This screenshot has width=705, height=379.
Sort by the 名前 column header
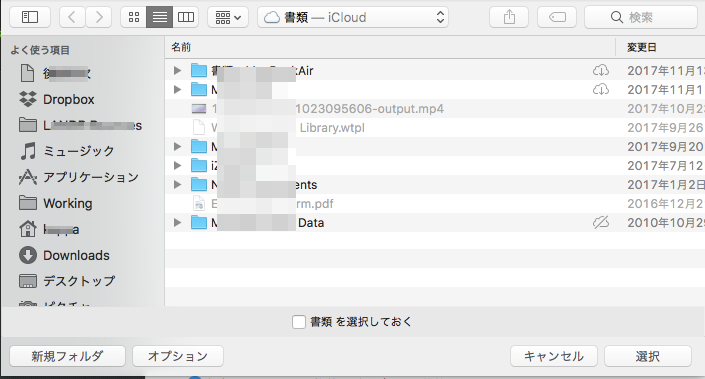tap(181, 47)
